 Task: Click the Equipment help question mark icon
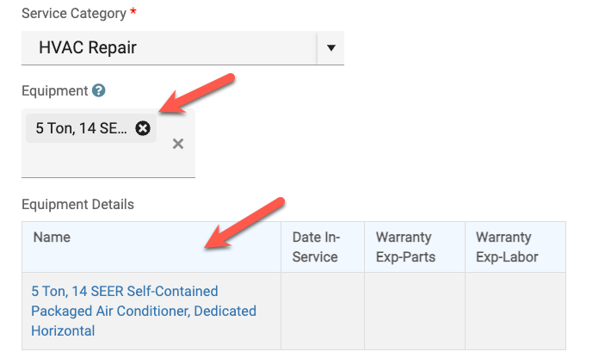99,90
